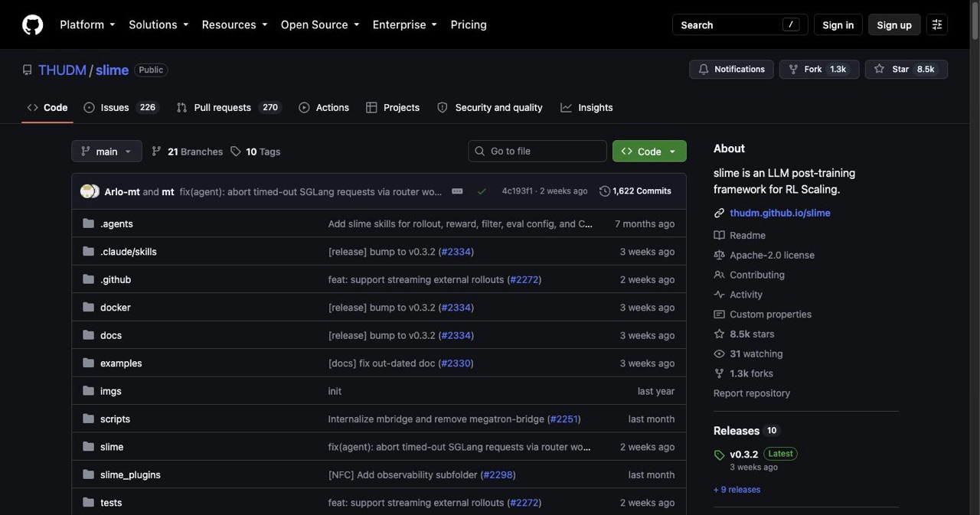
Task: Open the THUDM organization link
Action: tap(62, 70)
